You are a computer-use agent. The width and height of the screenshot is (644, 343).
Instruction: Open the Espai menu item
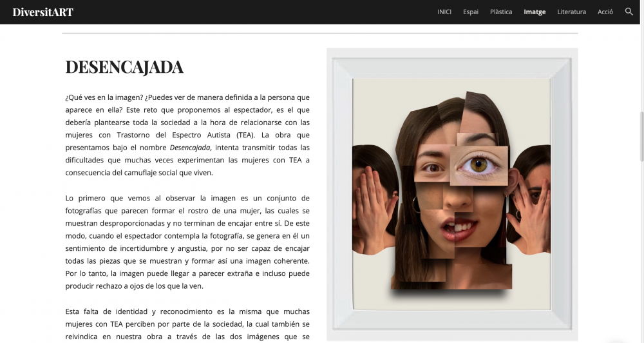pyautogui.click(x=471, y=12)
